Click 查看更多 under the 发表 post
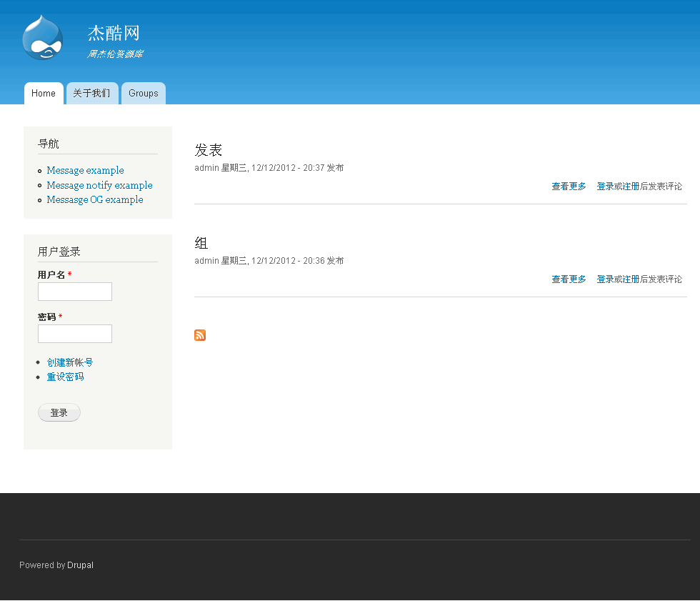The image size is (700, 601). click(x=568, y=186)
